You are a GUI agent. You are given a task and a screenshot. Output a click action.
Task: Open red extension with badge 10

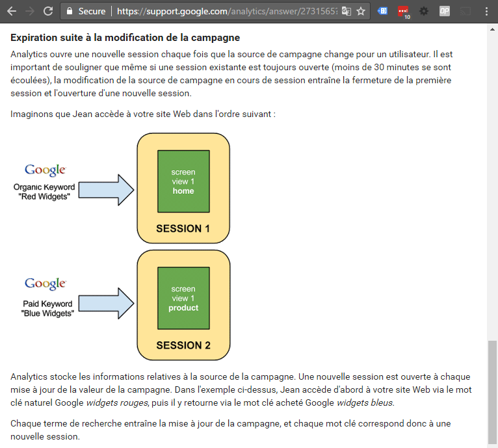pos(403,11)
